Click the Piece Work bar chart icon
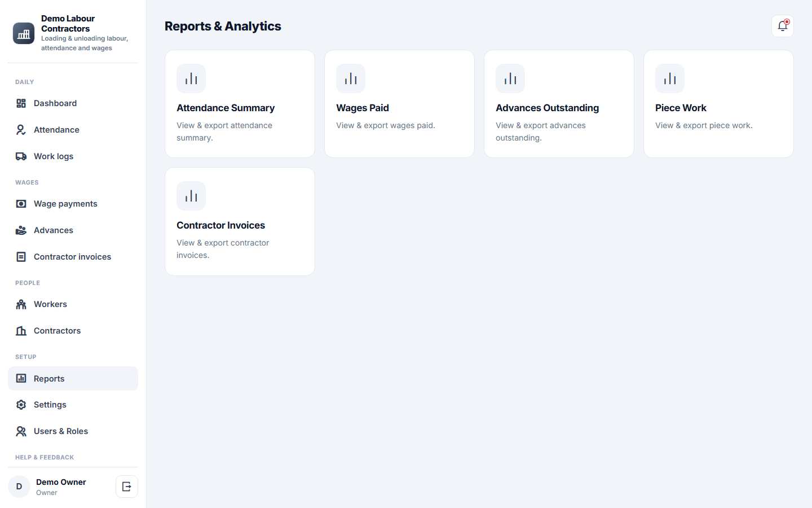 tap(670, 78)
